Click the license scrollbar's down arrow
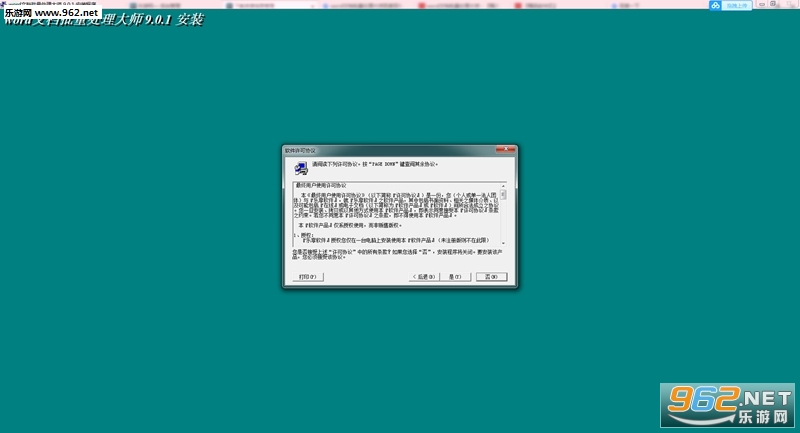Viewport: 800px width, 433px height. click(503, 243)
